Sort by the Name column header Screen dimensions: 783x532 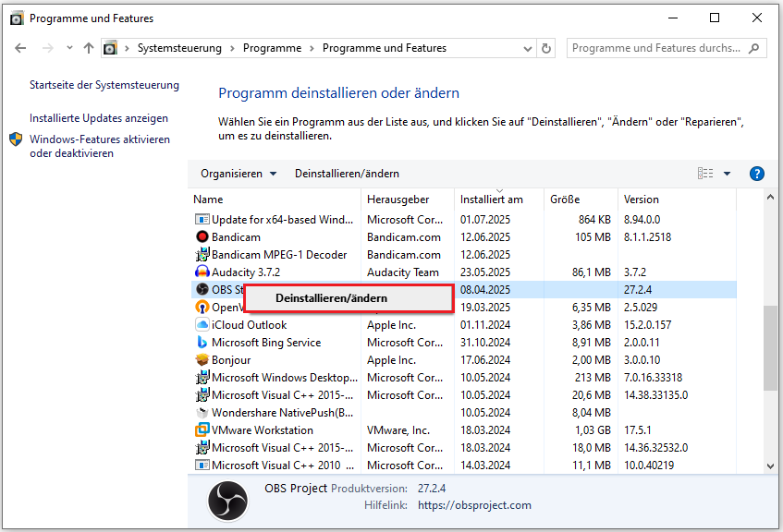[x=275, y=199]
